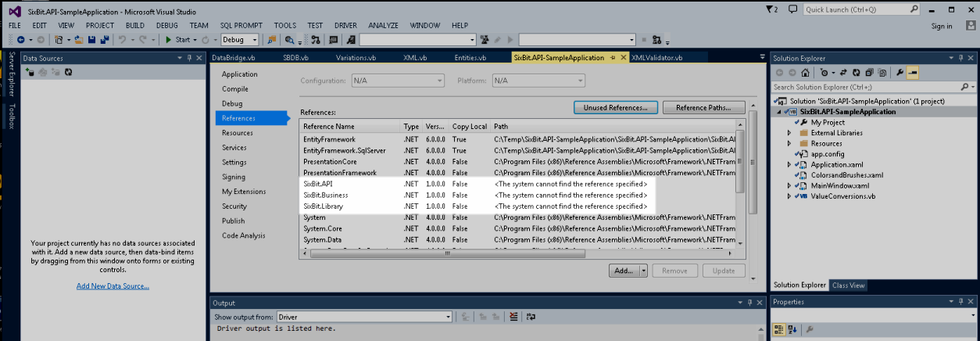Start debugging with the green play icon
This screenshot has width=980, height=341.
click(170, 39)
